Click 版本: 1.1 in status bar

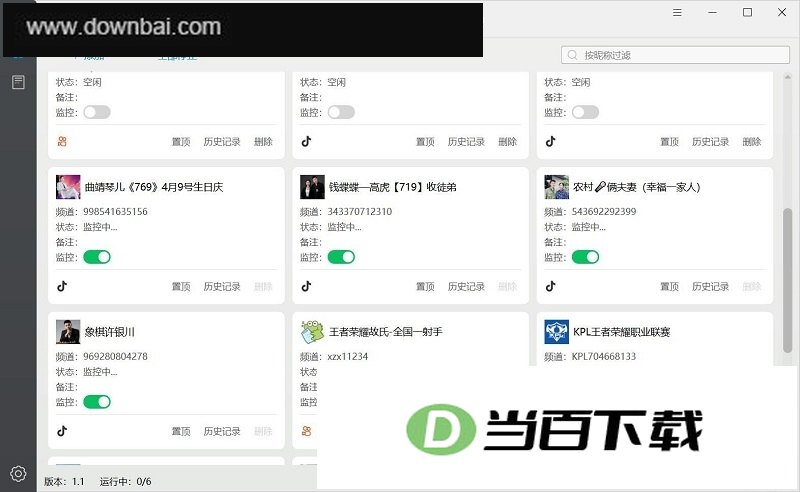coord(64,481)
